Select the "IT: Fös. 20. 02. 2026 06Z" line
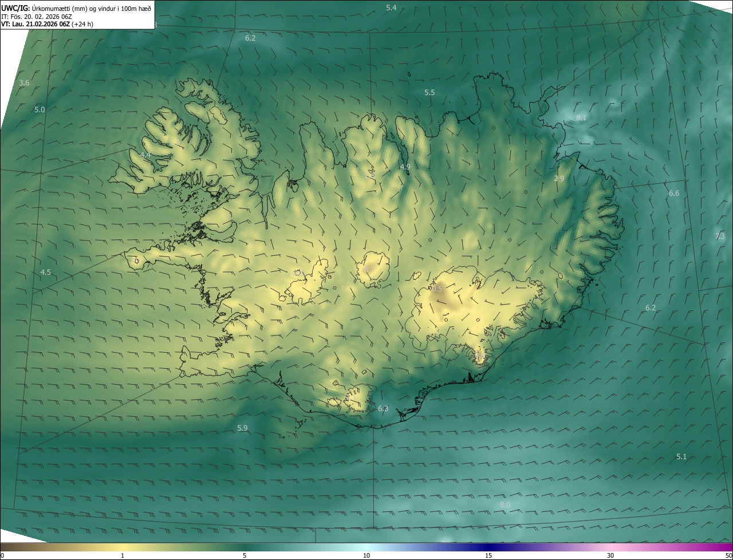The width and height of the screenshot is (733, 560). pyautogui.click(x=36, y=16)
